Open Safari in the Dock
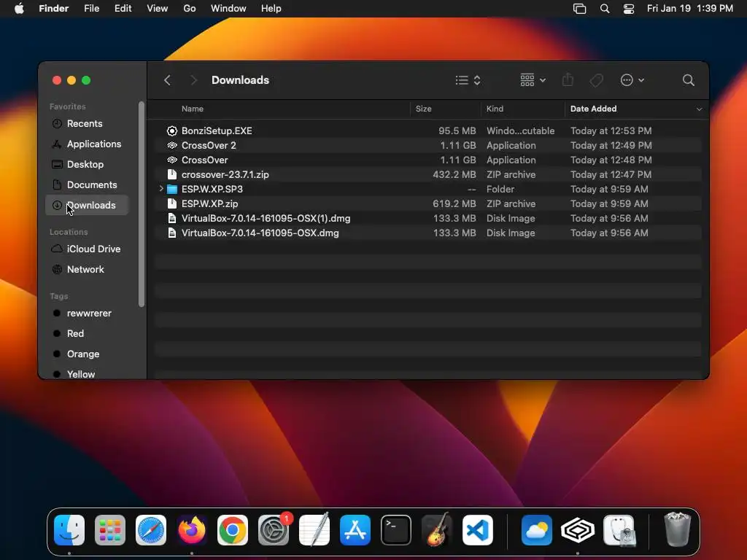Screen dimensions: 747x560 151,530
